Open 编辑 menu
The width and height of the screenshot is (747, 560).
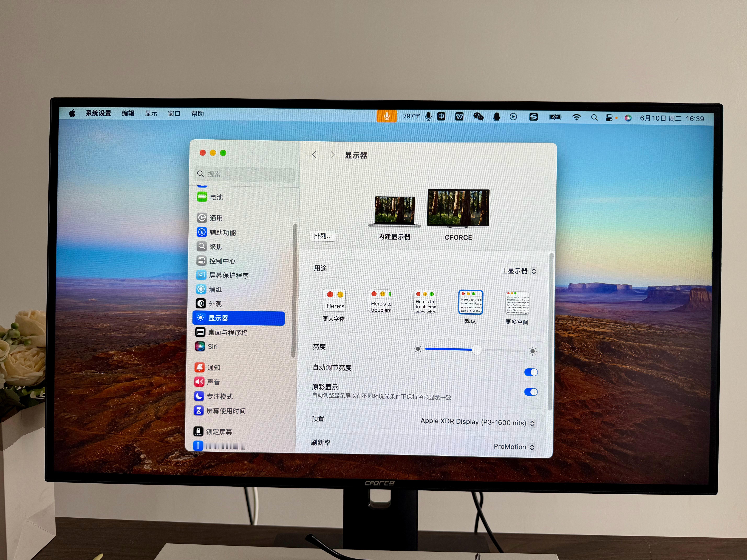click(x=128, y=113)
